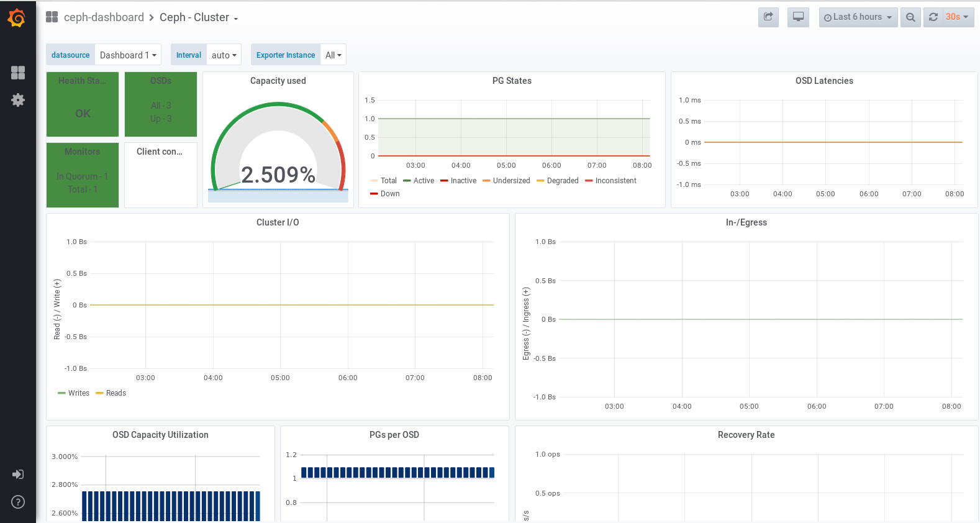Expand the datasource Dashboard 1 dropdown
Viewport: 980px width, 523px height.
(128, 55)
